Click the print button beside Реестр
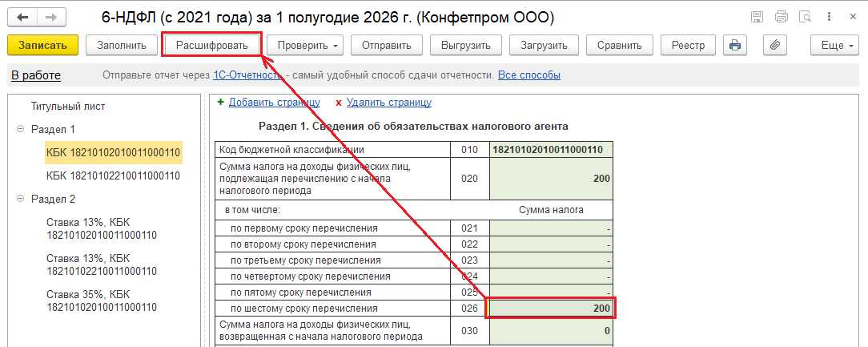Image resolution: width=868 pixels, height=347 pixels. [734, 46]
